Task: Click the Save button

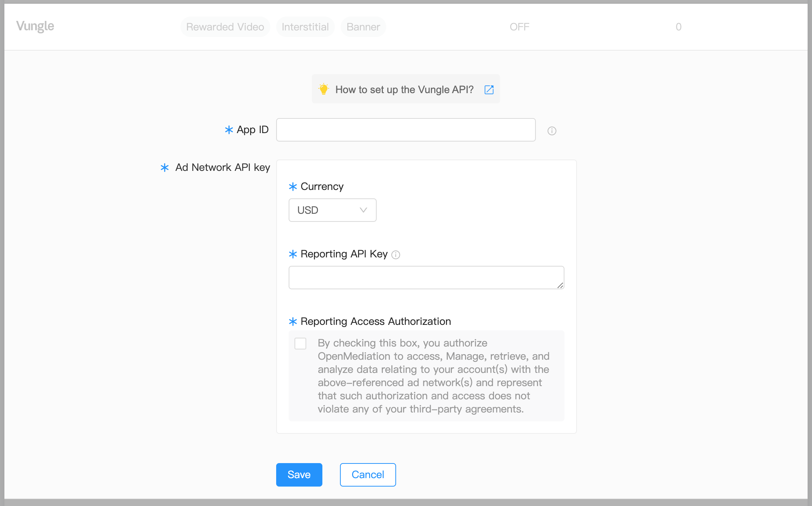Action: point(299,474)
